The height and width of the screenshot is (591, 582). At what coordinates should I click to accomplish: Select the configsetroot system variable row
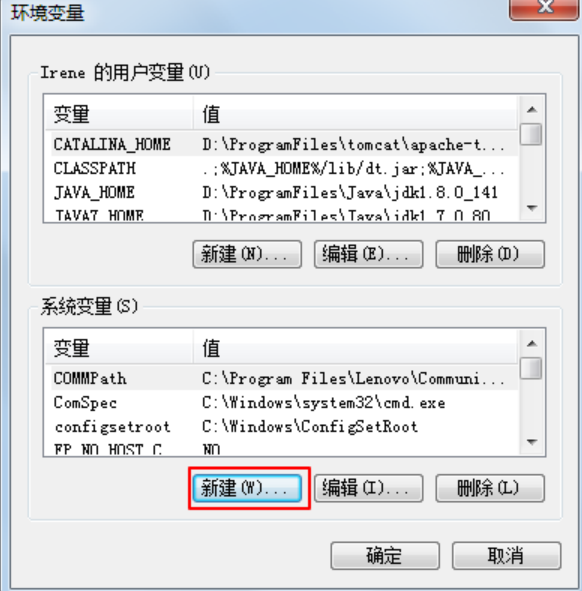[282, 427]
